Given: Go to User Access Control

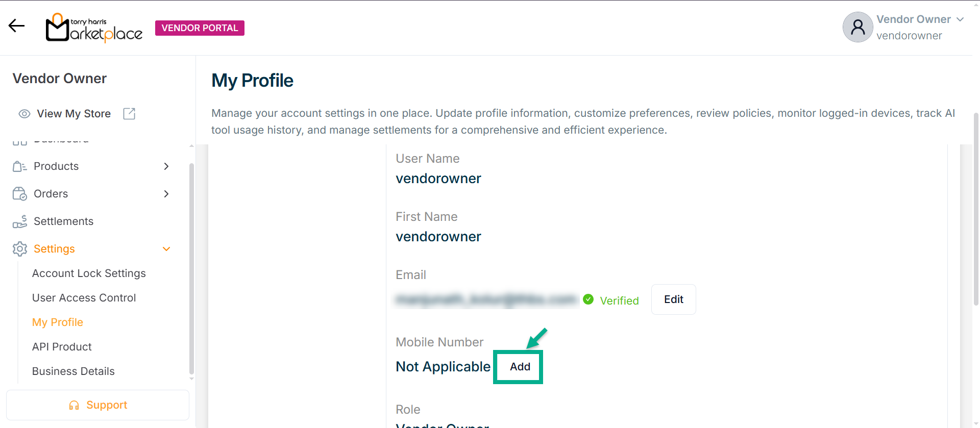Looking at the screenshot, I should [84, 298].
